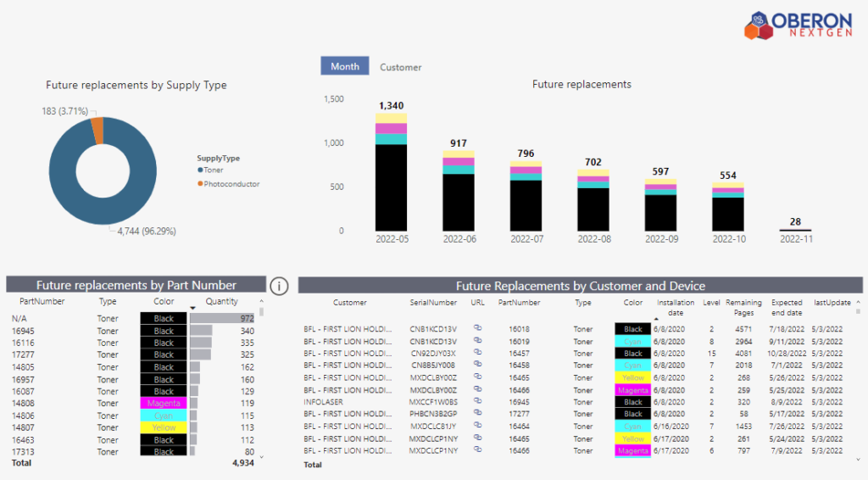This screenshot has width=868, height=480.
Task: Switch to the Month tab
Action: tap(345, 66)
